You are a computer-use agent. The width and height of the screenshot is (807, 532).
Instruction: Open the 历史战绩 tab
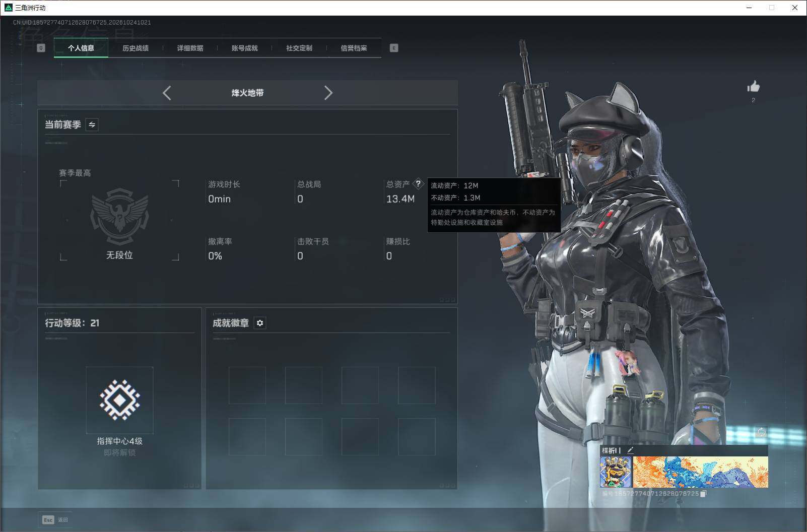[136, 48]
